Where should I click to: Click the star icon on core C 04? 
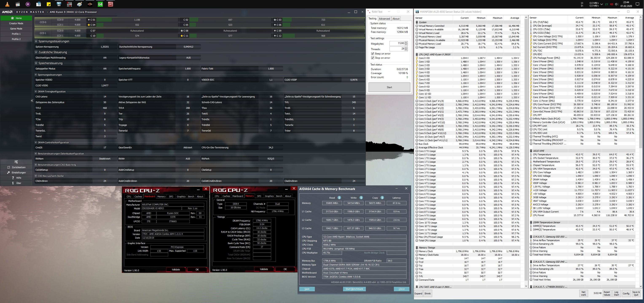[x=89, y=25]
